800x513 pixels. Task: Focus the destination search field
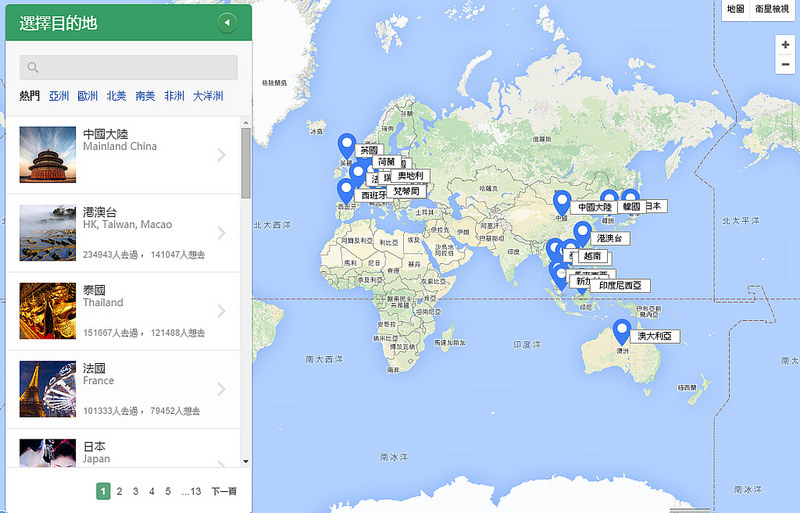tap(129, 67)
